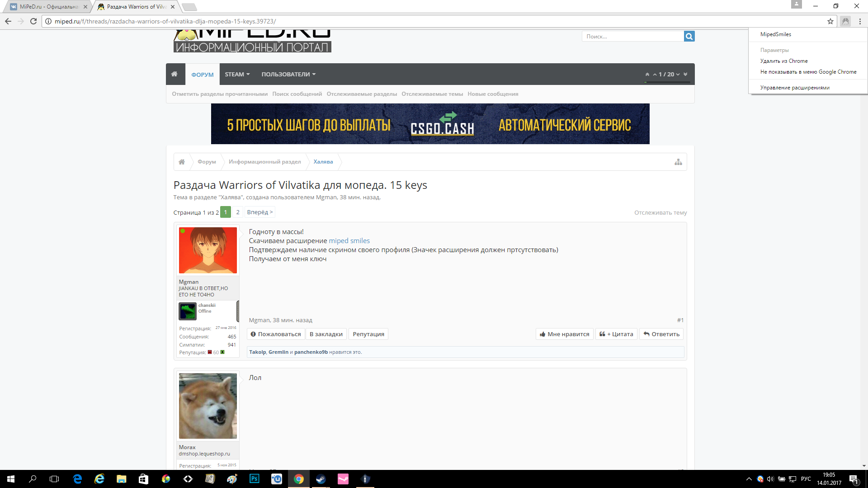Show hidden system tray icons

point(749,479)
